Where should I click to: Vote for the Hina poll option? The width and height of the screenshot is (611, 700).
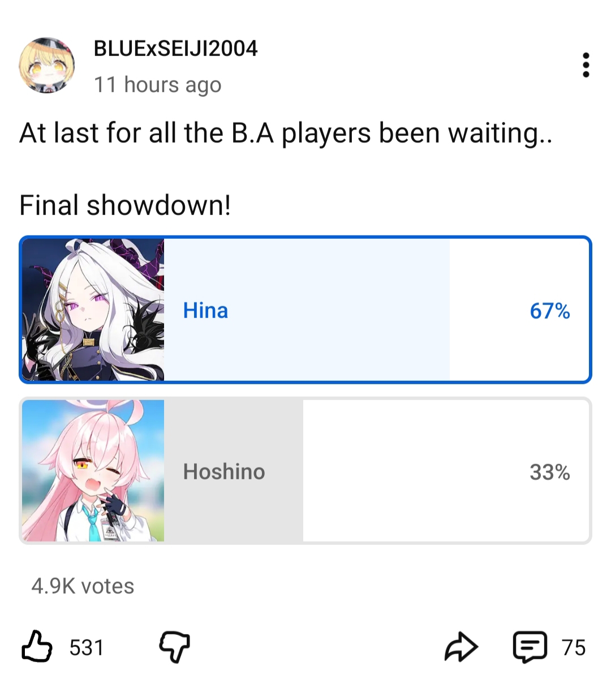pos(305,310)
